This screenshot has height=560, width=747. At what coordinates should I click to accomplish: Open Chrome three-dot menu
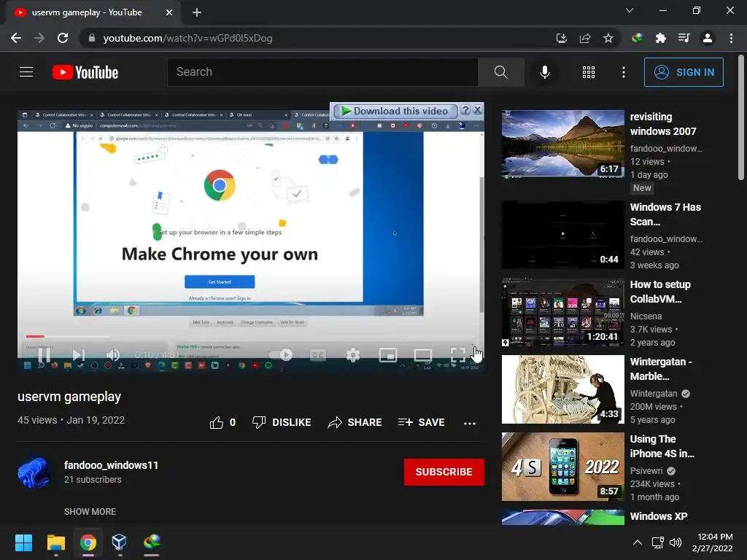tap(731, 38)
